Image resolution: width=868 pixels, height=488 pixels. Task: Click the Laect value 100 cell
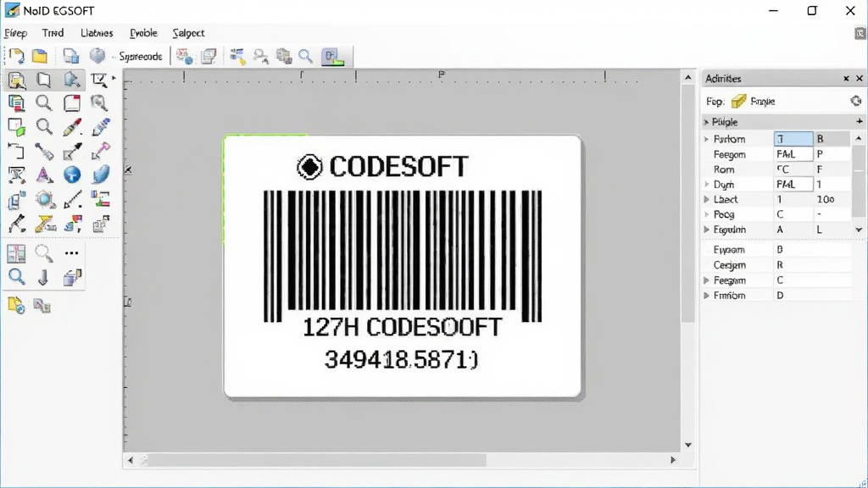click(x=832, y=199)
